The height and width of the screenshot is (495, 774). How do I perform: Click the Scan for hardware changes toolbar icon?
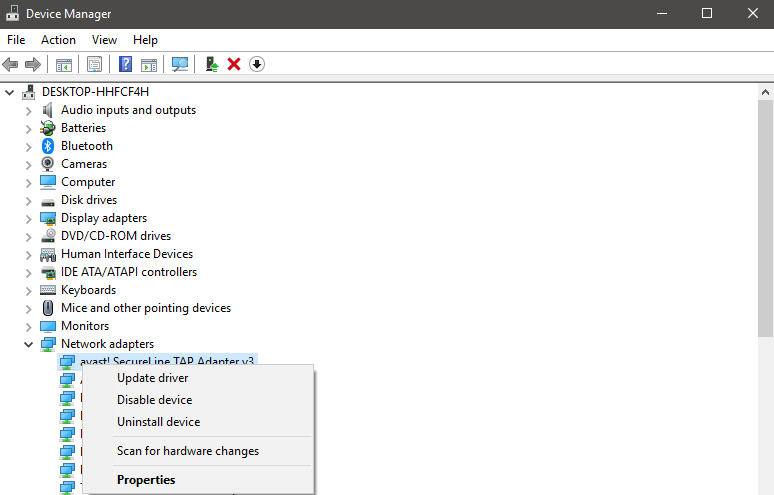(x=180, y=64)
